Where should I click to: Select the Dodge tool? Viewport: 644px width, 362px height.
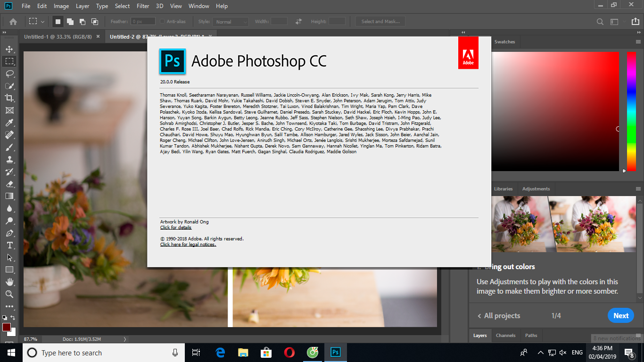[x=9, y=221]
